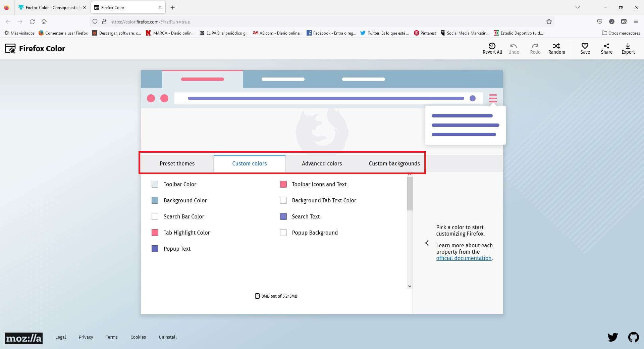This screenshot has width=644, height=349.
Task: List all tabs dropdown arrow
Action: [578, 7]
